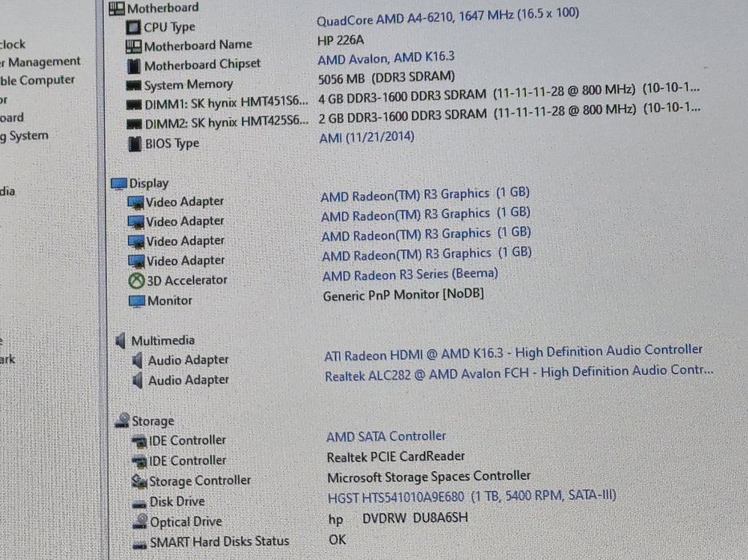Select the 'SMART Hard Disks Status' label
The image size is (748, 560).
[x=220, y=542]
